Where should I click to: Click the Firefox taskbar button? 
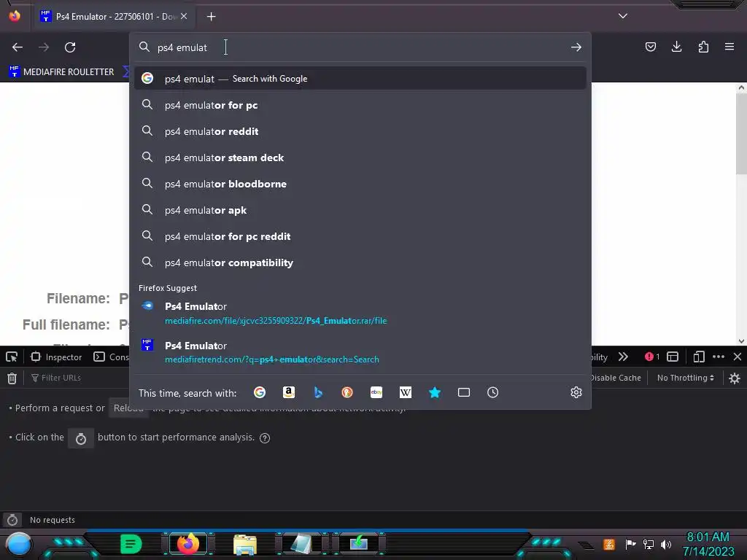point(187,543)
